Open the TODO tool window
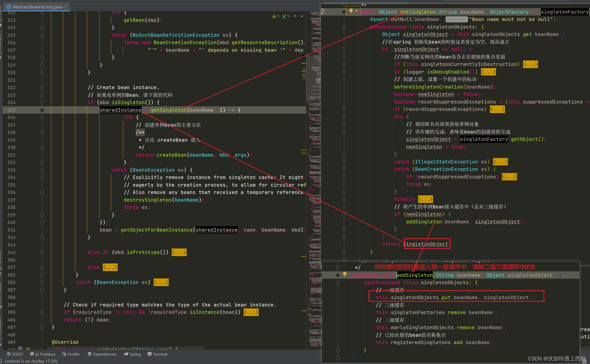This screenshot has width=590, height=364. 15,354
